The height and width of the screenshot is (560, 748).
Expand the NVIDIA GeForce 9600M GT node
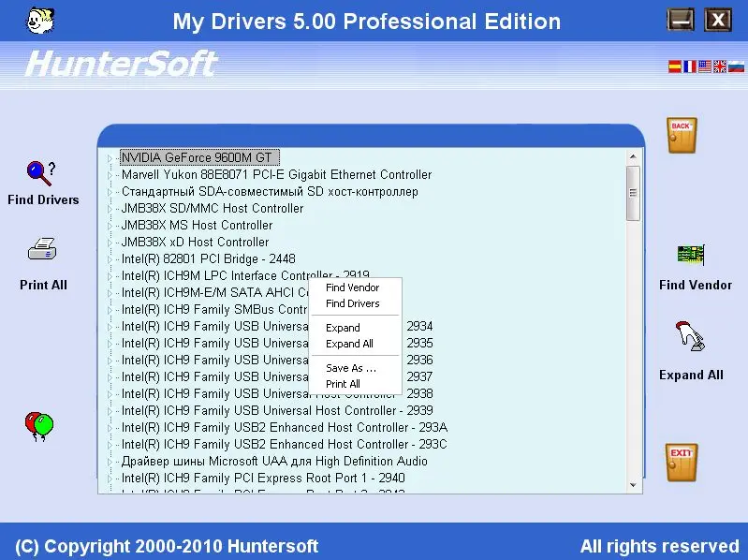110,158
